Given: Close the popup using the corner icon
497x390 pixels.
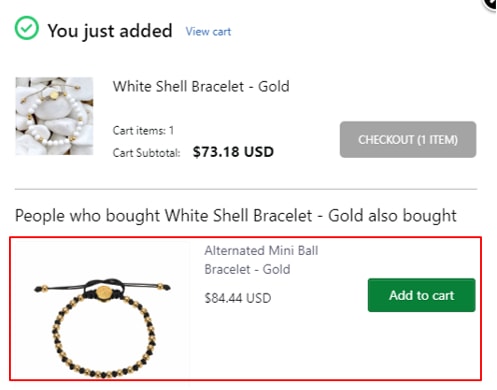Looking at the screenshot, I should [491, 3].
